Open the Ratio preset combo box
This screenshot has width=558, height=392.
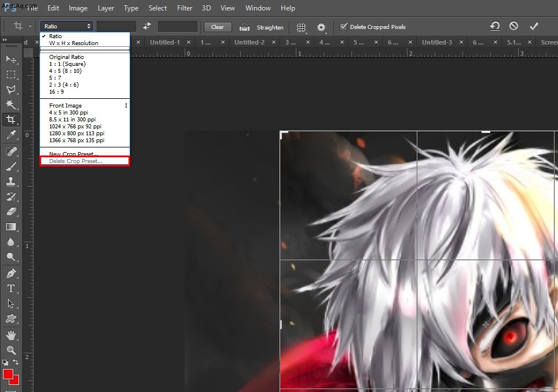(67, 26)
